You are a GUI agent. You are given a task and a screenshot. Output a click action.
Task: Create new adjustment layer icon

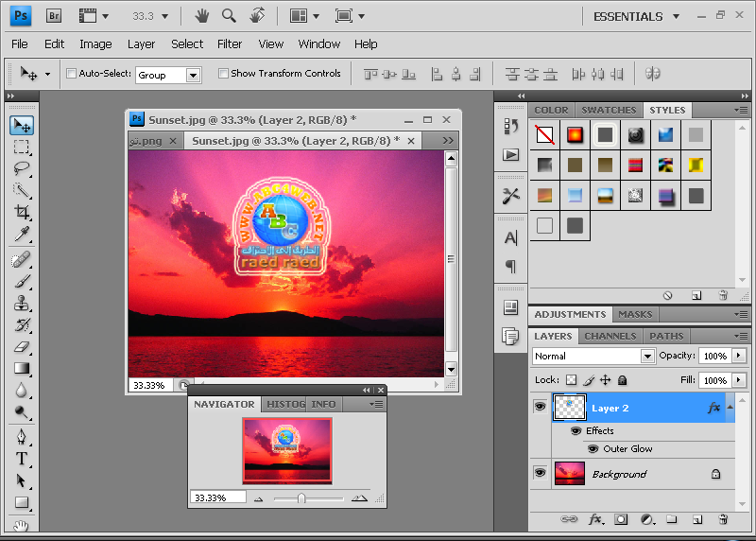pos(647,520)
